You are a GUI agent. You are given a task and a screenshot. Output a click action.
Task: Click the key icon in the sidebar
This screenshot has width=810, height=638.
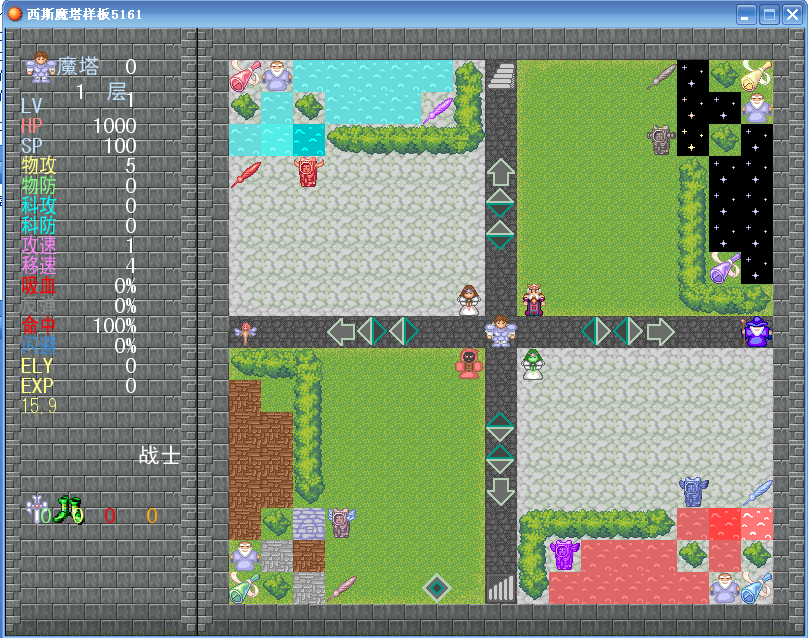[x=37, y=509]
